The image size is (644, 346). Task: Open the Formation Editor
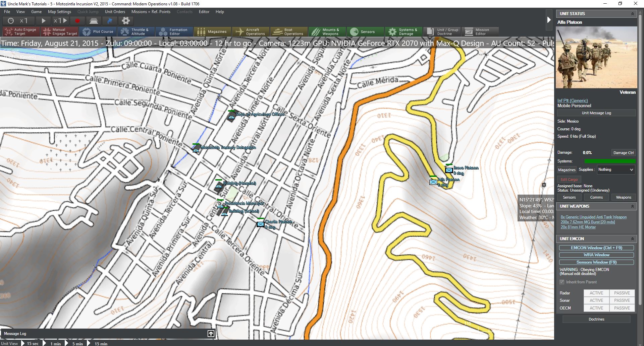pos(174,32)
